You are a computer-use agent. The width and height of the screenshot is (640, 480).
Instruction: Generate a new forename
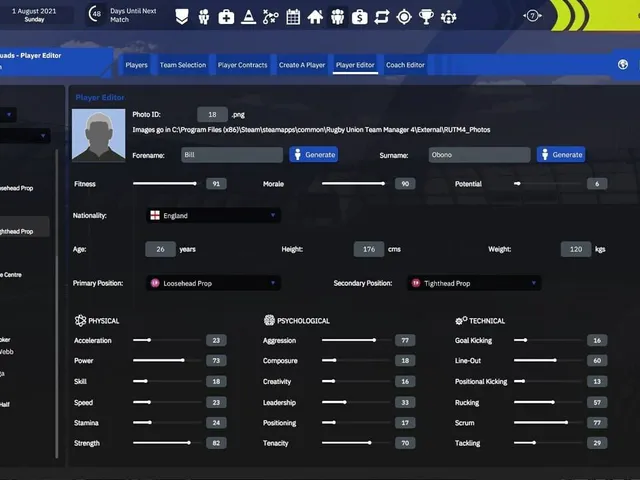[x=314, y=155]
